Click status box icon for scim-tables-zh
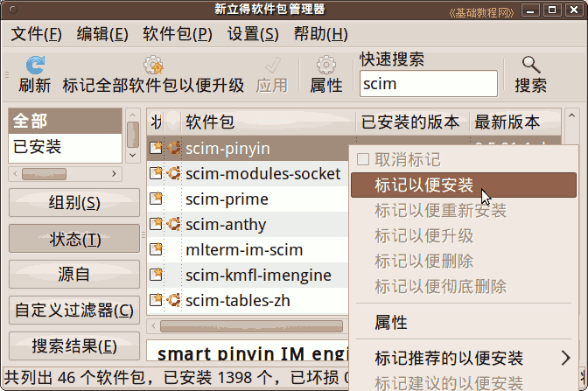Image resolution: width=588 pixels, height=391 pixels. click(x=156, y=300)
